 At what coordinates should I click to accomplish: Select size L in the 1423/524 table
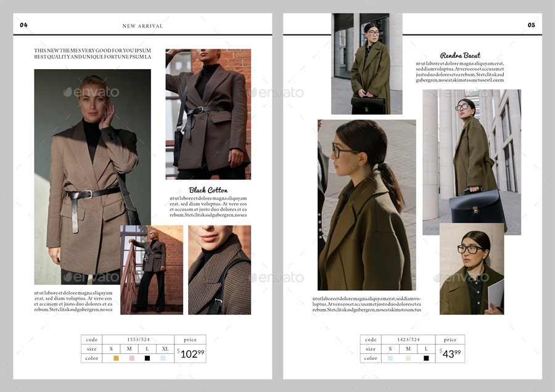[x=427, y=349]
